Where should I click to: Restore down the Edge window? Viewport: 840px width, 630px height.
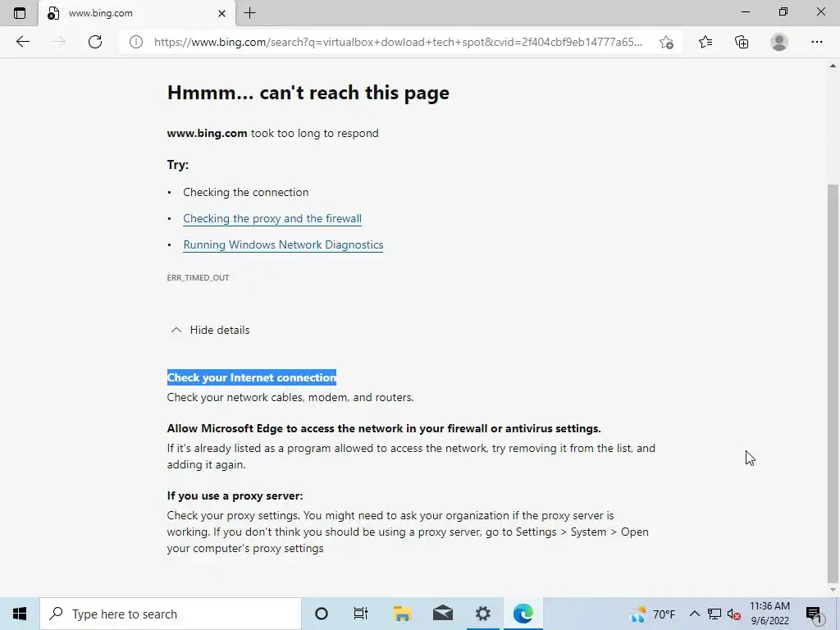tap(783, 11)
